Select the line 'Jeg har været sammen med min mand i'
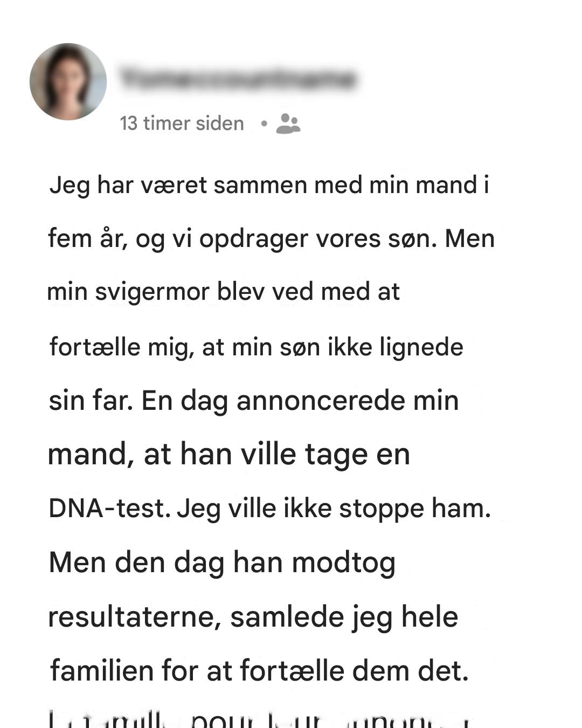 point(269,186)
